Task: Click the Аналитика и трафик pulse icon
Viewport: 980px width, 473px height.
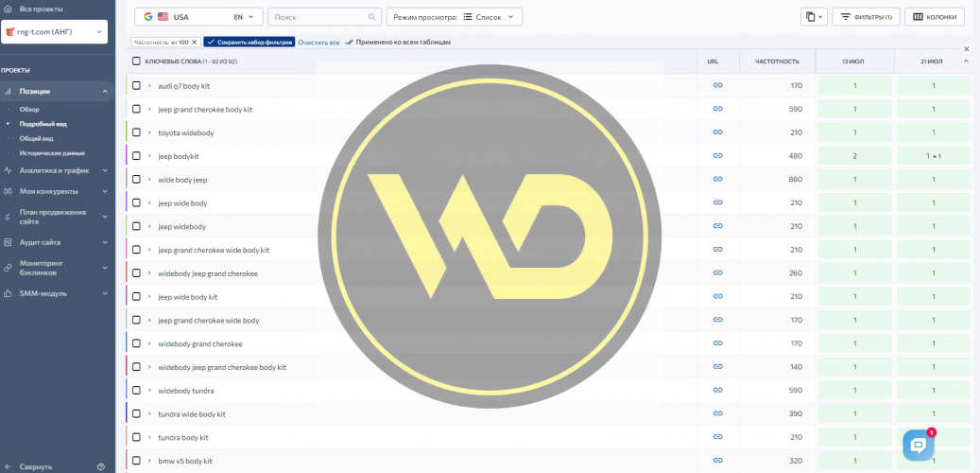Action: tap(8, 170)
